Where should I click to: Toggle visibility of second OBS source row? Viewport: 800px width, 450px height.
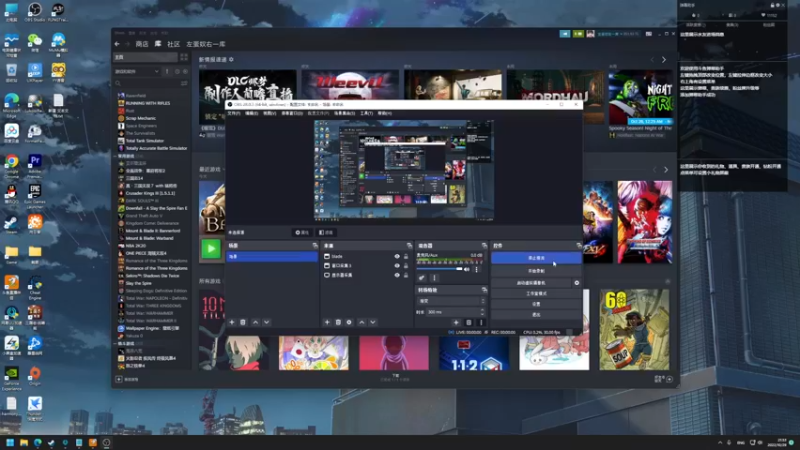[x=397, y=266]
